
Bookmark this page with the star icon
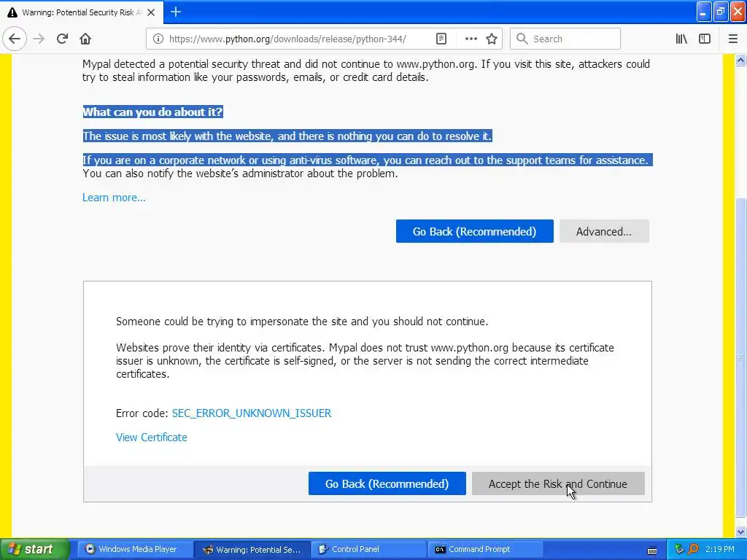click(492, 39)
